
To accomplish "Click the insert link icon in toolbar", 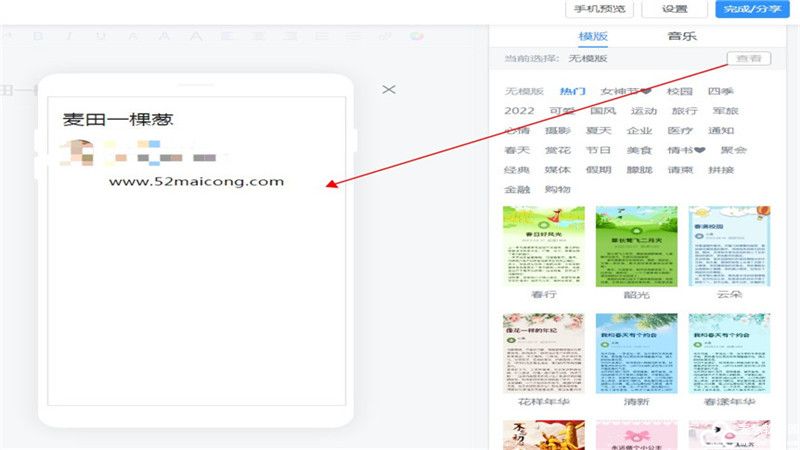I will coord(384,37).
